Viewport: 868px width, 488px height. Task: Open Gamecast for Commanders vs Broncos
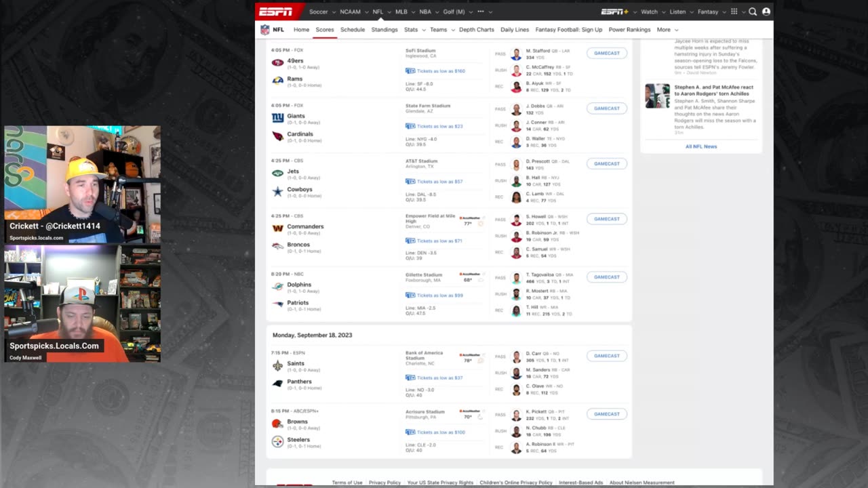click(x=607, y=219)
